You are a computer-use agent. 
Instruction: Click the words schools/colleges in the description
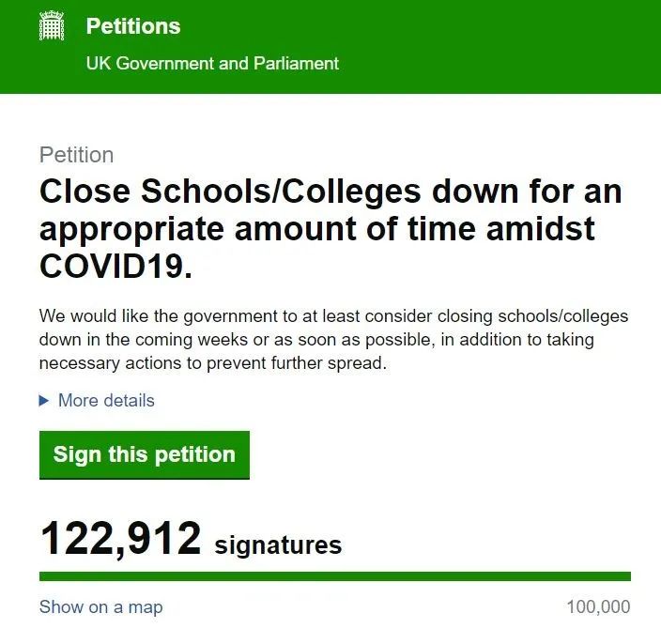coord(563,316)
